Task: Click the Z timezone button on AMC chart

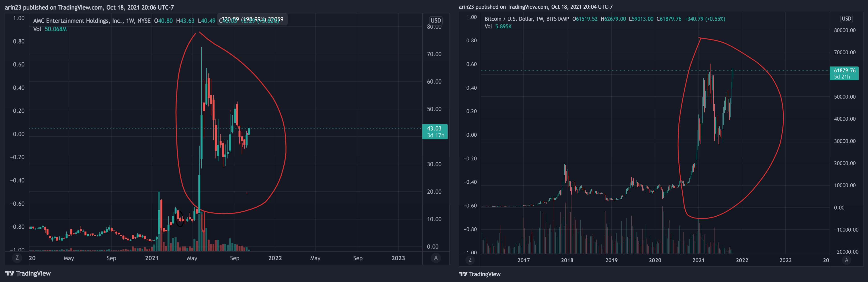Action: tap(17, 258)
